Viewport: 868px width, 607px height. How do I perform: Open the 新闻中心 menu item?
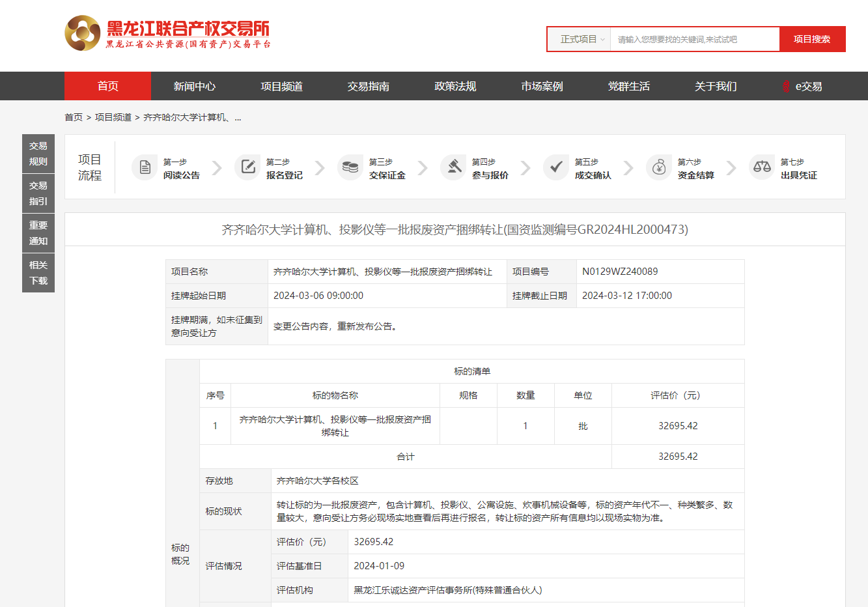coord(194,86)
